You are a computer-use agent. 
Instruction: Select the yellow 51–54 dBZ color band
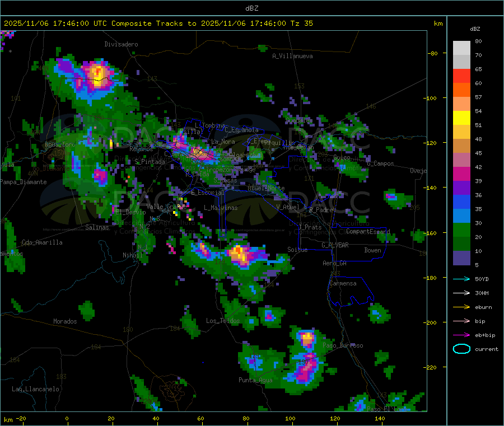point(461,118)
